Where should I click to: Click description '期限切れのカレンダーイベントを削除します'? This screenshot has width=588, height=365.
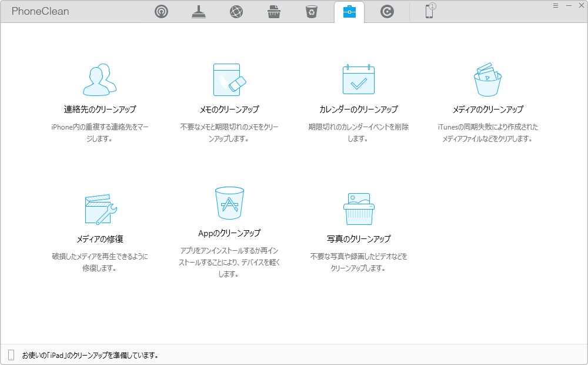(x=359, y=133)
